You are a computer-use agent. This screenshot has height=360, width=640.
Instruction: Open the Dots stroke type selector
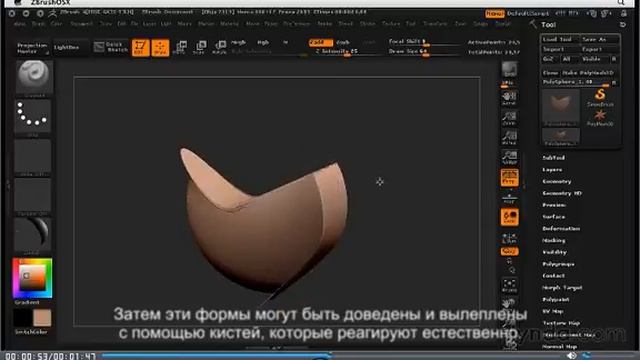click(33, 116)
